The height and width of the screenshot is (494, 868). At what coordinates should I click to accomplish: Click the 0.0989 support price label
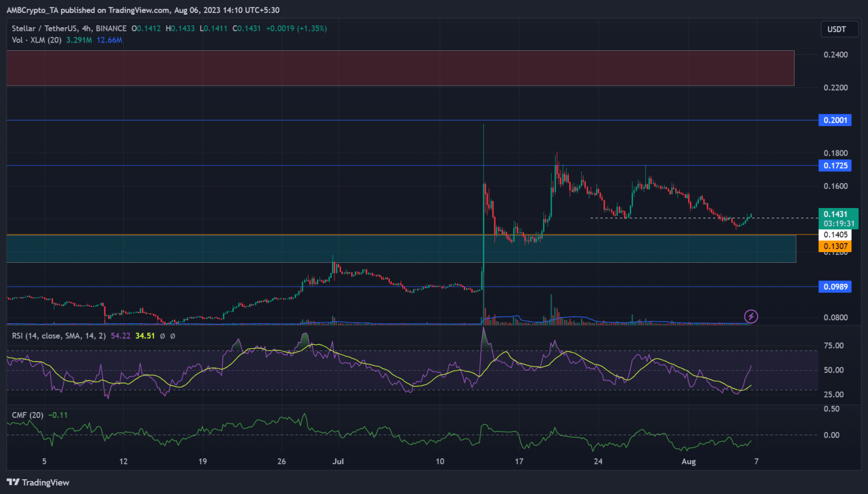[x=835, y=287]
